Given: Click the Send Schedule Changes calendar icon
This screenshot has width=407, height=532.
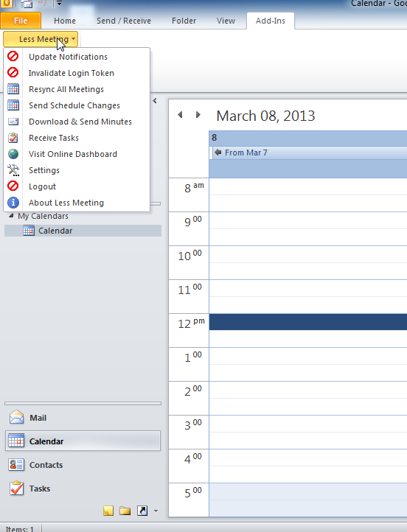Looking at the screenshot, I should [13, 105].
